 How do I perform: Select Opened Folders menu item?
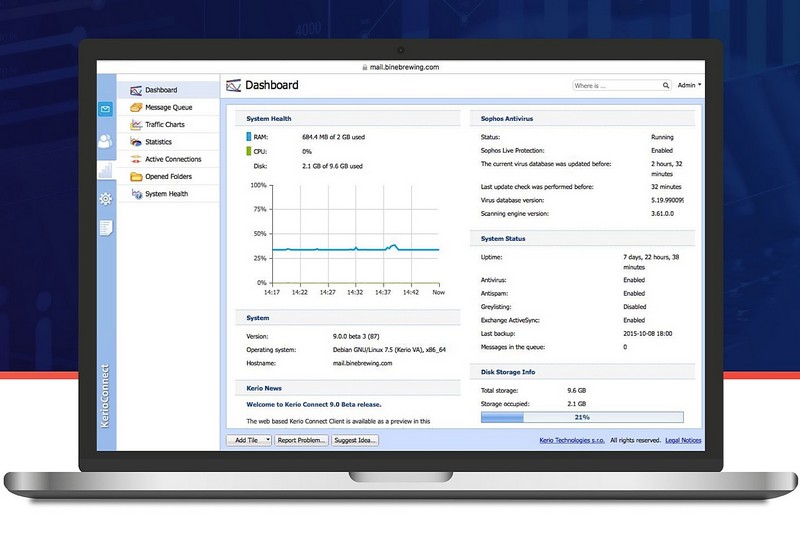pyautogui.click(x=169, y=176)
